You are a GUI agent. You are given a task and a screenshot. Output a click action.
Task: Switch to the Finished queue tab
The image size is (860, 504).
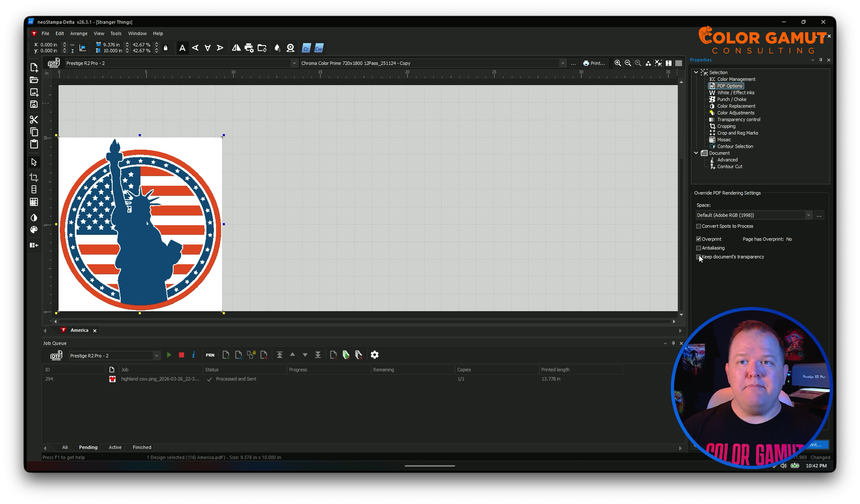point(142,447)
